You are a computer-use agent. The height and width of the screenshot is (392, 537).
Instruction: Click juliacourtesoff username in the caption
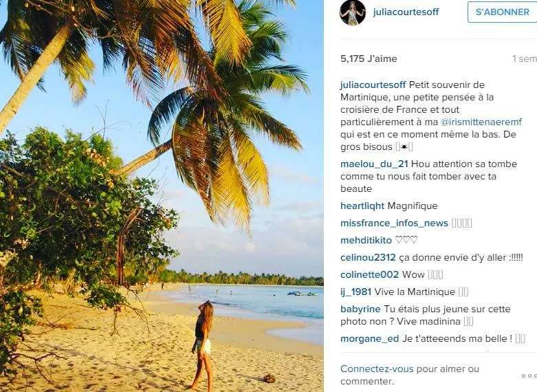[373, 85]
